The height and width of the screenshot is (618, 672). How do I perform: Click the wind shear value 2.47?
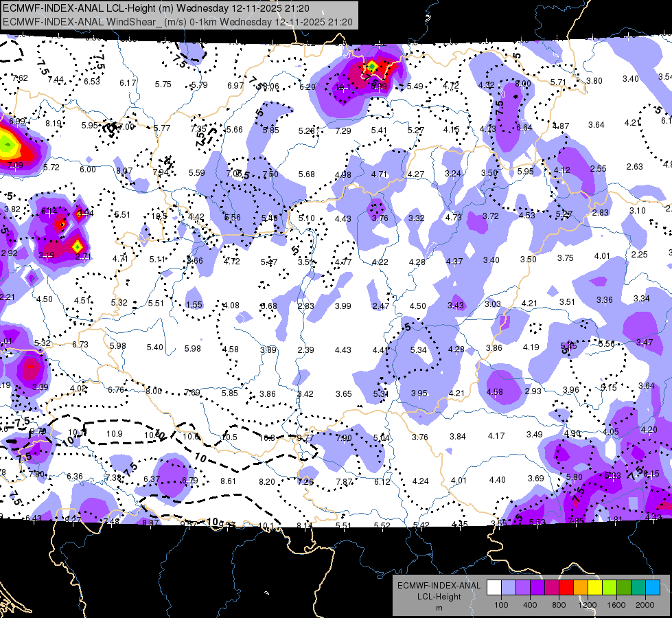[380, 306]
